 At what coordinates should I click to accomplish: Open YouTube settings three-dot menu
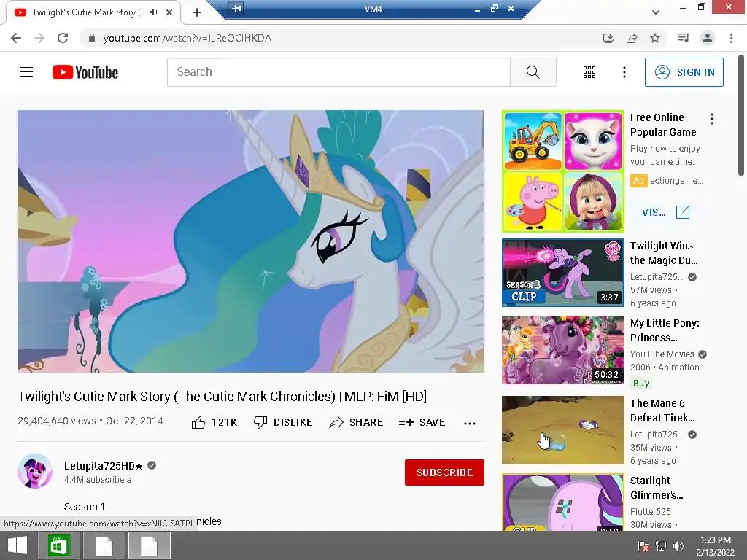(624, 72)
